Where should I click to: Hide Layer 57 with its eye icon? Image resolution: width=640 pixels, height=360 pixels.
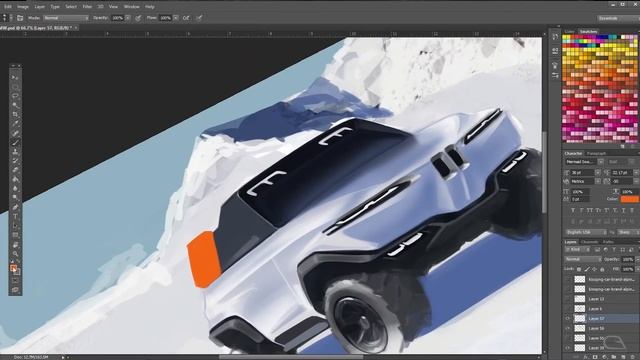(568, 318)
